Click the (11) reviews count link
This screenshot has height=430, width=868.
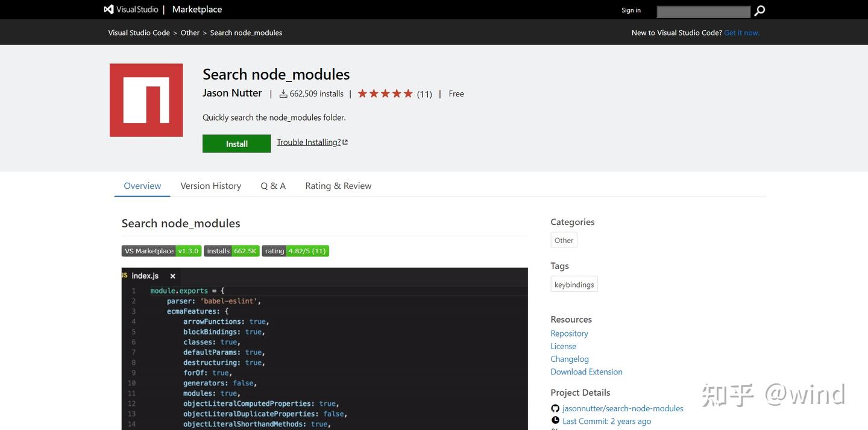[424, 93]
